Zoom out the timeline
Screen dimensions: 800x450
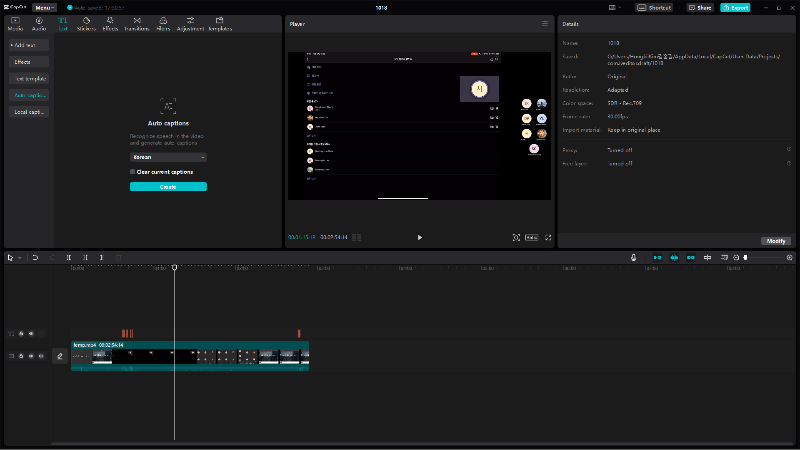click(x=736, y=258)
